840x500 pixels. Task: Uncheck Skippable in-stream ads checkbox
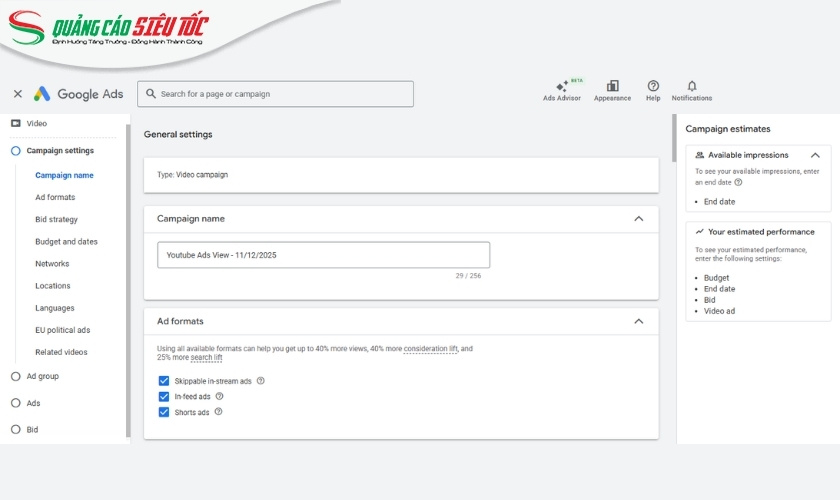164,381
